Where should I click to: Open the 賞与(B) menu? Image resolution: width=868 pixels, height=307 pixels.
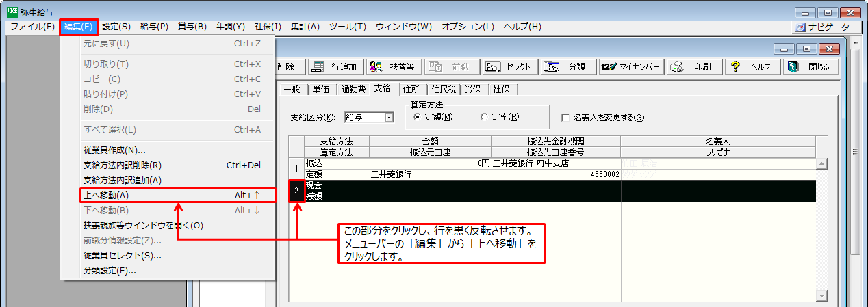(x=192, y=27)
